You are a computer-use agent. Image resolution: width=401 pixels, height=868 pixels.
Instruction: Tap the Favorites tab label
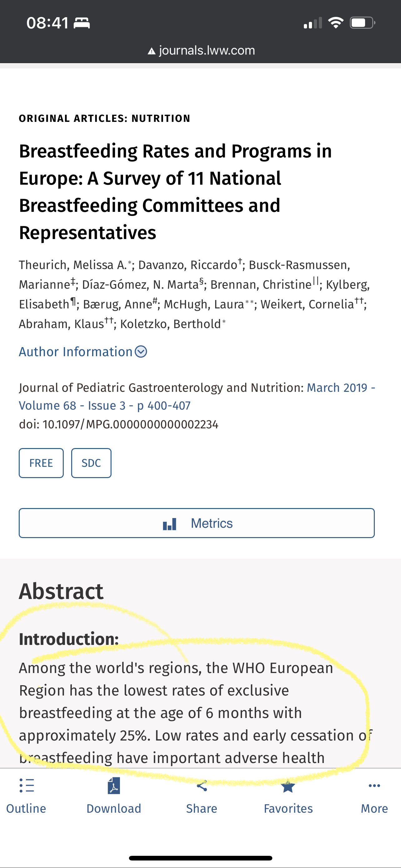pyautogui.click(x=288, y=808)
